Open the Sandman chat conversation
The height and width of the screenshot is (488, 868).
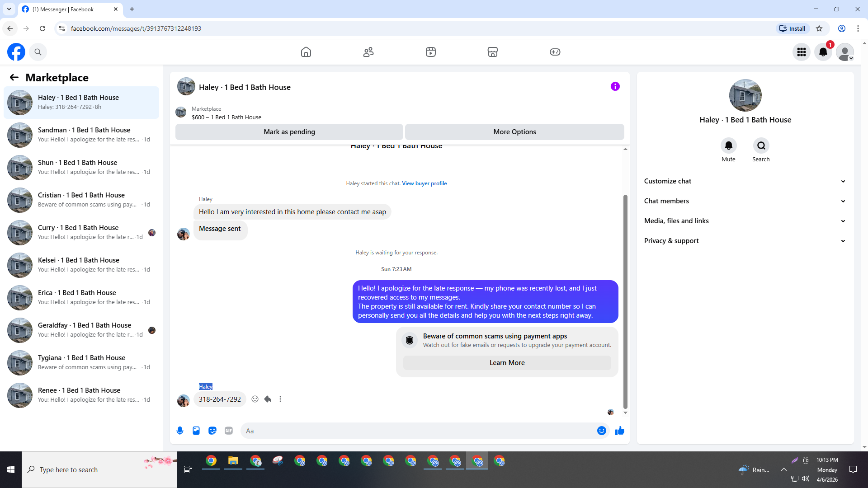click(81, 135)
